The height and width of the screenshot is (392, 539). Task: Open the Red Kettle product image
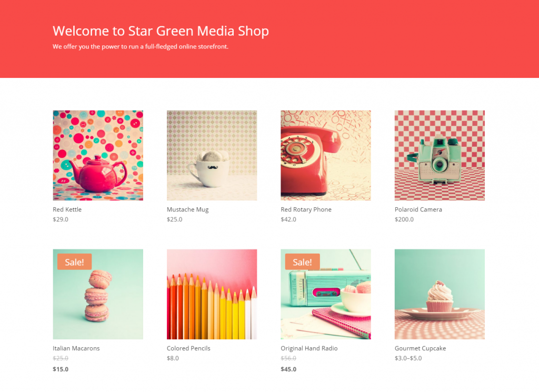(98, 155)
